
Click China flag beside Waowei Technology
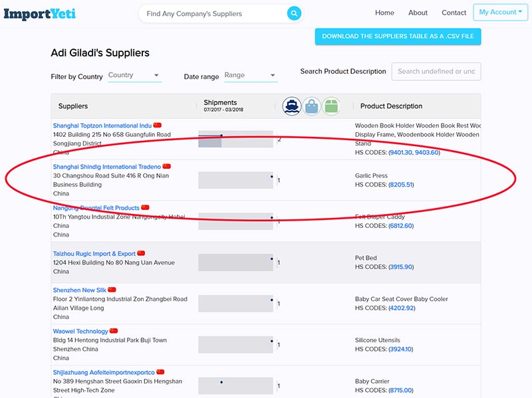pyautogui.click(x=114, y=330)
